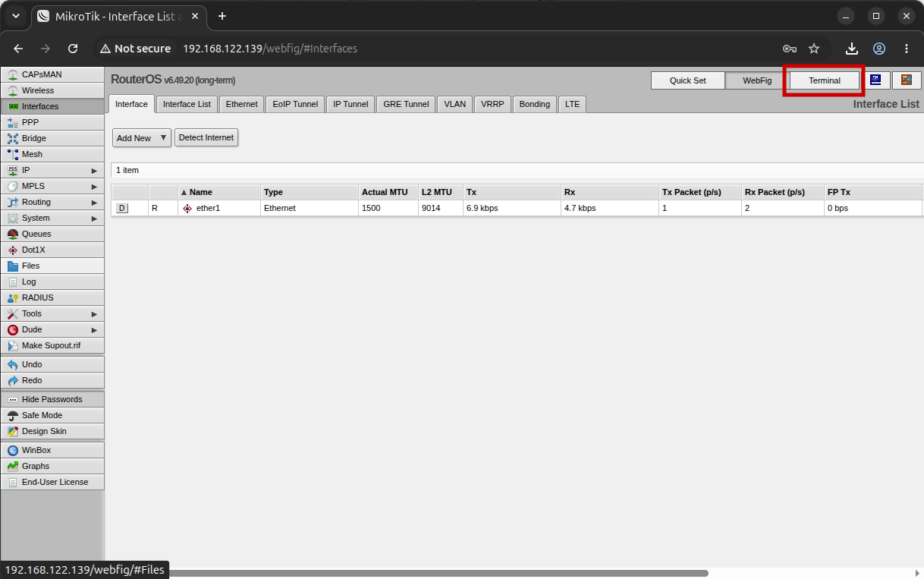Open the Graphs chart icon
The height and width of the screenshot is (579, 924).
(x=13, y=466)
